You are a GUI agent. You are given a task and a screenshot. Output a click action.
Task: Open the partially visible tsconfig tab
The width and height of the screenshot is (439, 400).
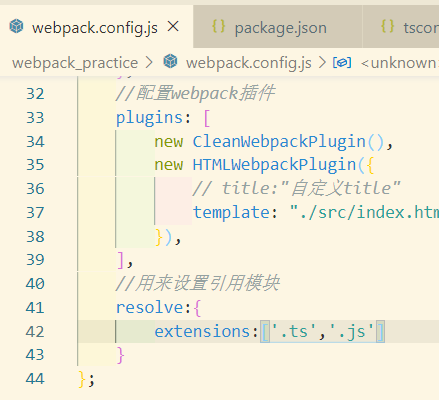pyautogui.click(x=401, y=27)
